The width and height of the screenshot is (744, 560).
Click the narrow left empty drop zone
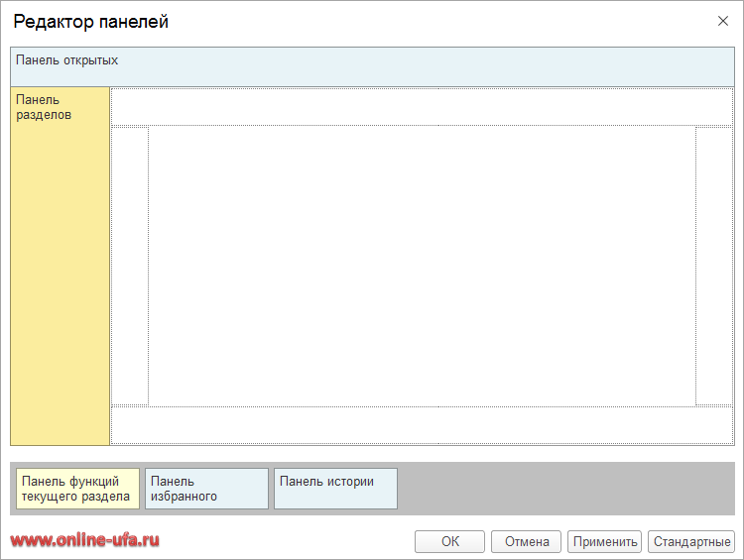click(x=130, y=266)
